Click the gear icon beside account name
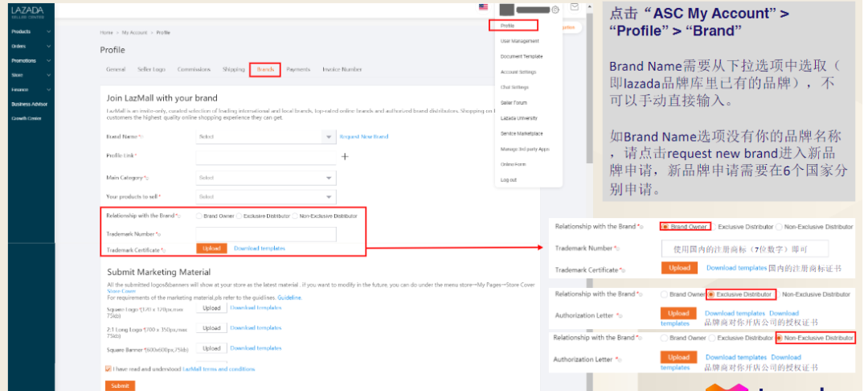This screenshot has height=391, width=868. (x=555, y=10)
